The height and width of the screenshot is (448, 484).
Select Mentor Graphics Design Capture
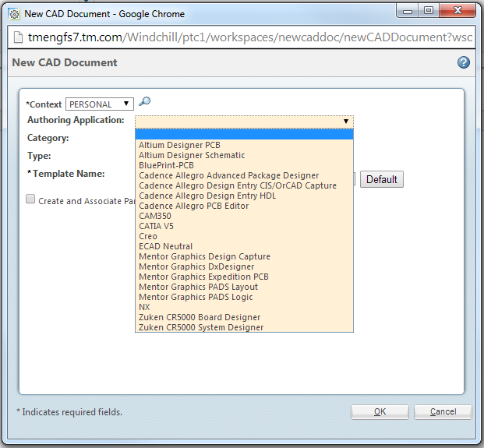pyautogui.click(x=244, y=256)
